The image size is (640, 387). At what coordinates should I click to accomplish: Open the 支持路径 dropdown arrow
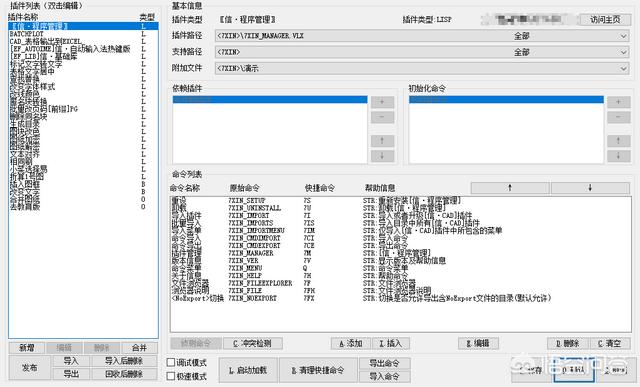[623, 52]
